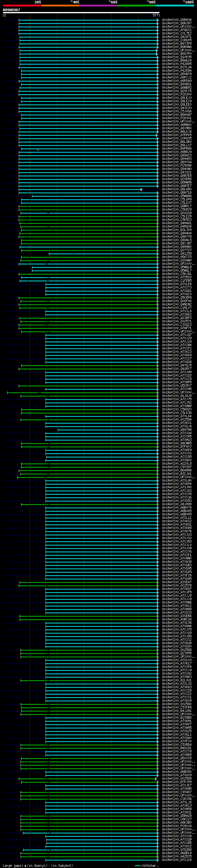Open hit UniRef100_Q9M434
This screenshot has height=868, width=197.
[x=177, y=20]
